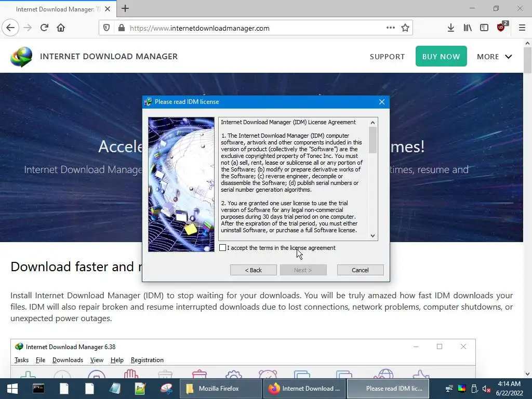Click the uBlock Origin extension icon
The height and width of the screenshot is (399, 532).
pos(502,27)
